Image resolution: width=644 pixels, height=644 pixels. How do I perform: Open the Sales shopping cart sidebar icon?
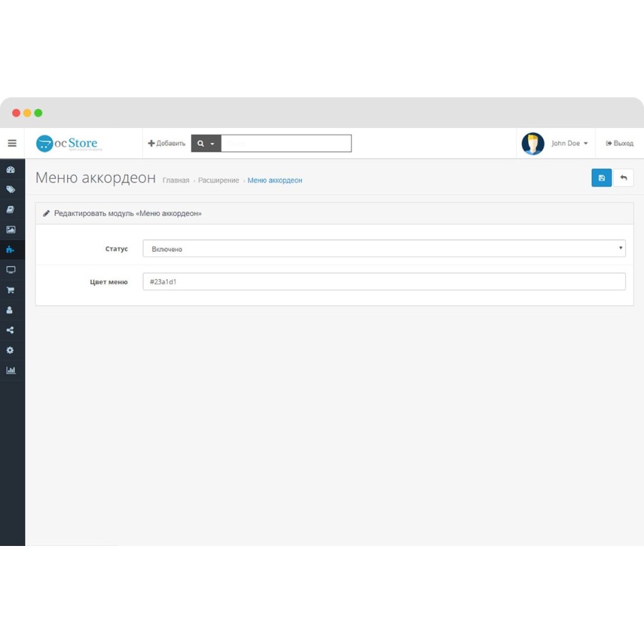[11, 290]
